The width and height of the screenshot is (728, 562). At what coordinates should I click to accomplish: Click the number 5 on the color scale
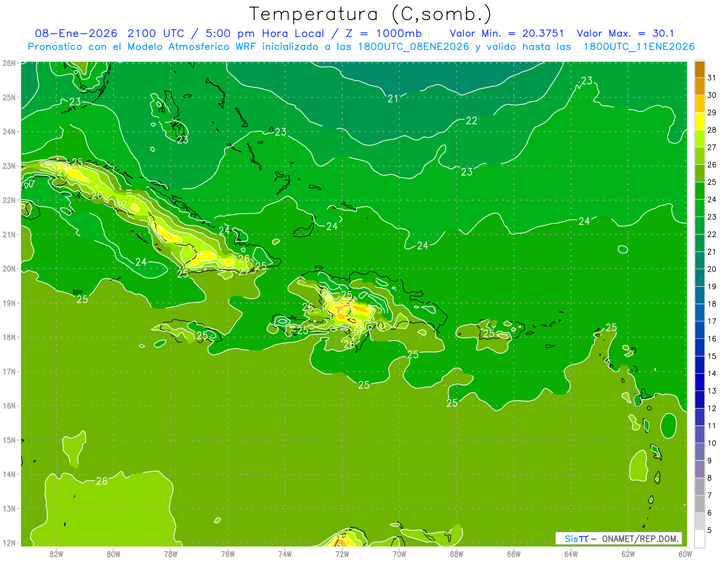tap(710, 530)
